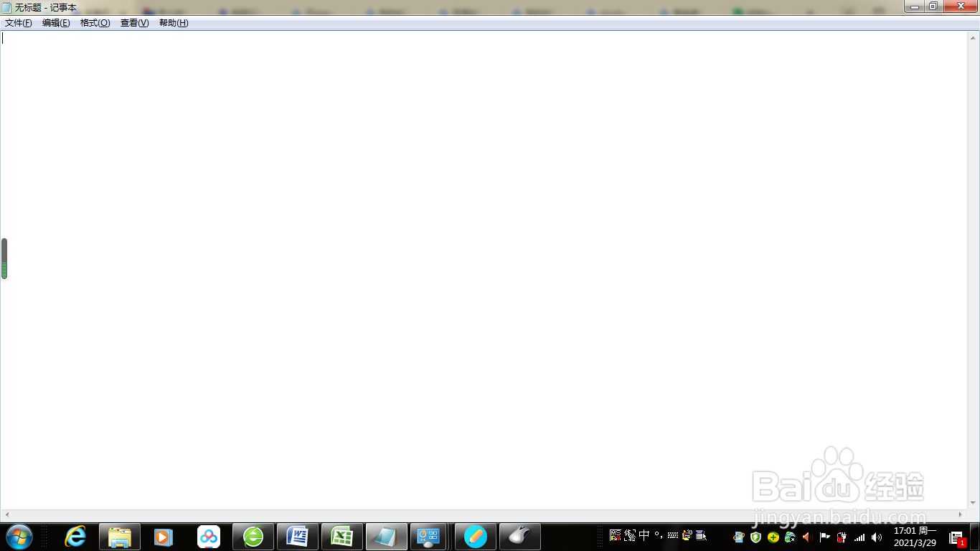Click the horizontal scrollbar left arrow
The width and height of the screenshot is (980, 551).
tap(6, 515)
